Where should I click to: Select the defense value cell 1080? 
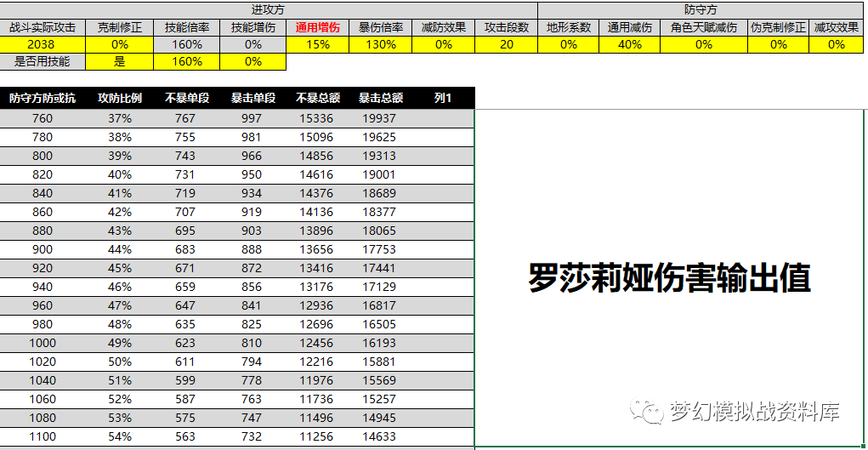point(43,419)
